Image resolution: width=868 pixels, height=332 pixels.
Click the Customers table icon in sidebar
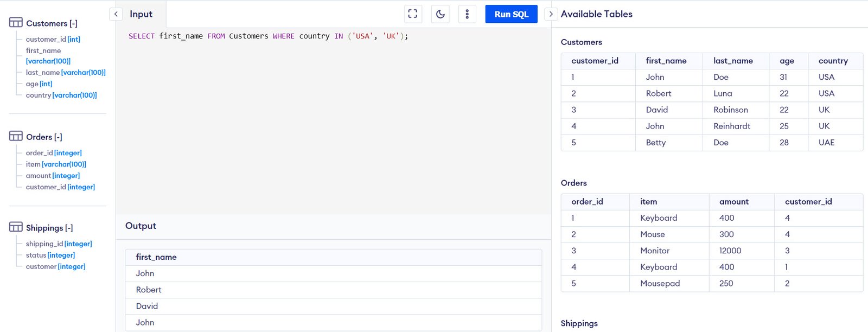(16, 23)
